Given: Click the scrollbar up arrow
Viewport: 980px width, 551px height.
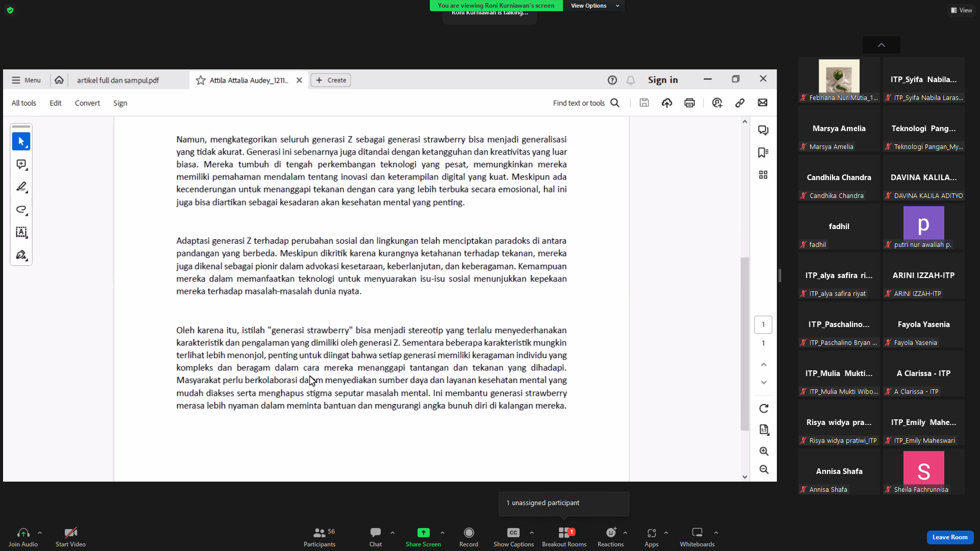Looking at the screenshot, I should 745,121.
